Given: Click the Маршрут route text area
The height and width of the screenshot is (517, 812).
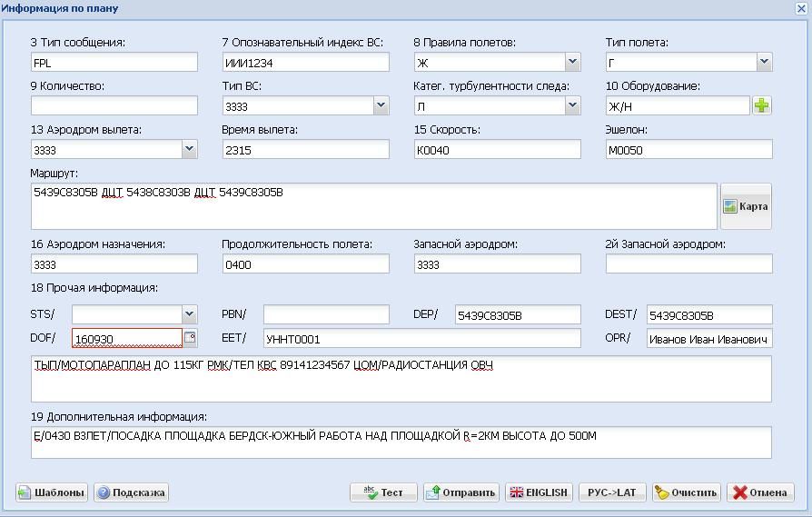Looking at the screenshot, I should [x=372, y=206].
